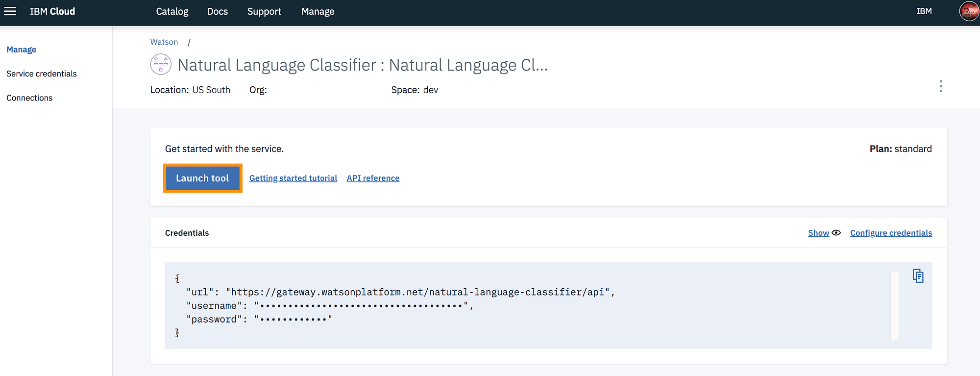980x376 pixels.
Task: Toggle credential visibility with Show eye
Action: click(824, 233)
